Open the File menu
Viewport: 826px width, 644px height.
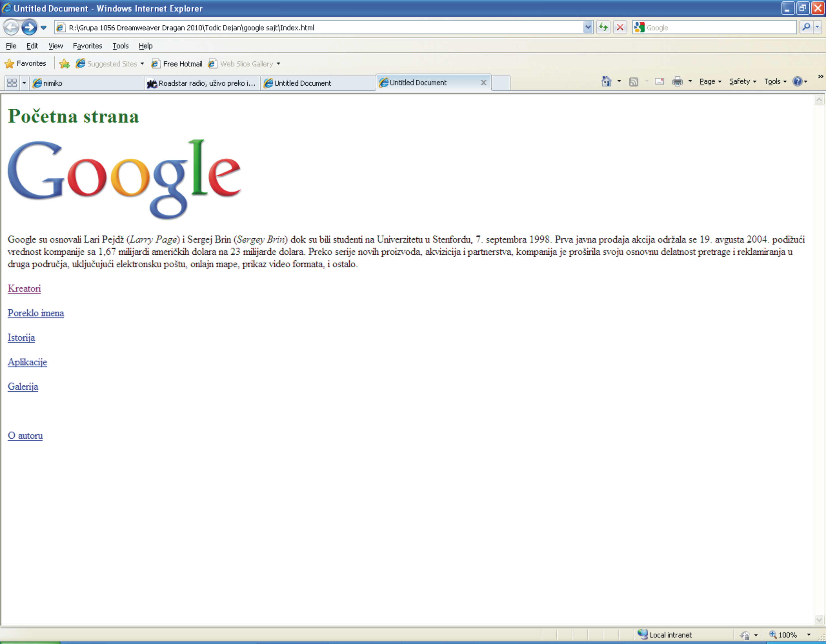point(11,46)
